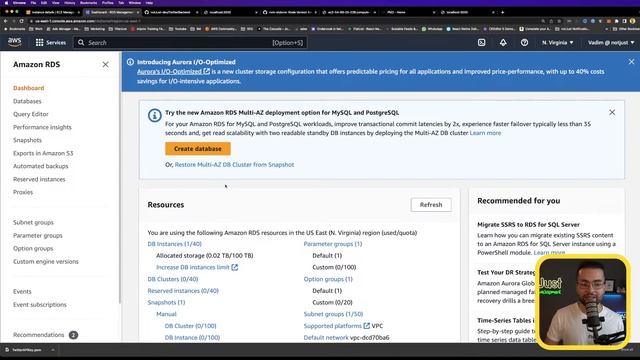Open Subnet groups (1/50) resource link

click(x=333, y=314)
